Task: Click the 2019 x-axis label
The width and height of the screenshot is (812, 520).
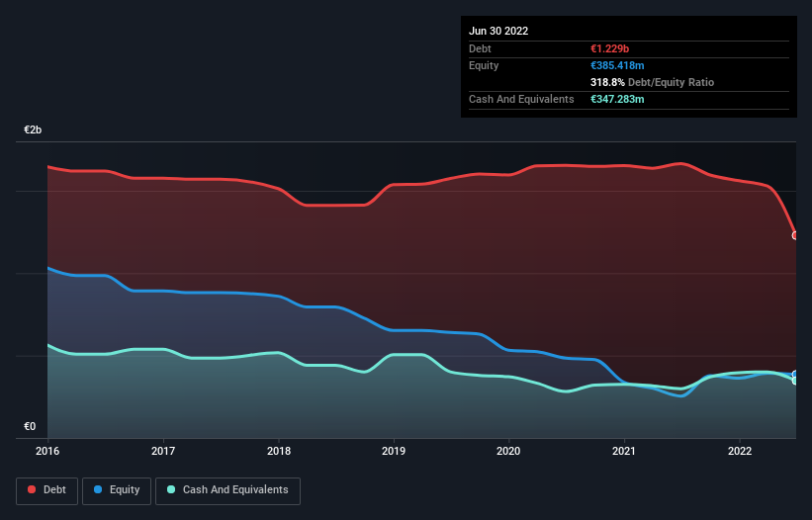Action: [394, 451]
